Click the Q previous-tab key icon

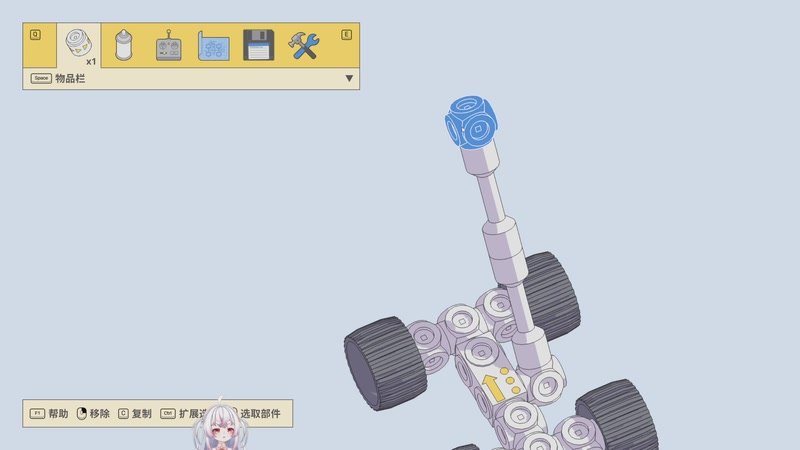click(x=35, y=35)
